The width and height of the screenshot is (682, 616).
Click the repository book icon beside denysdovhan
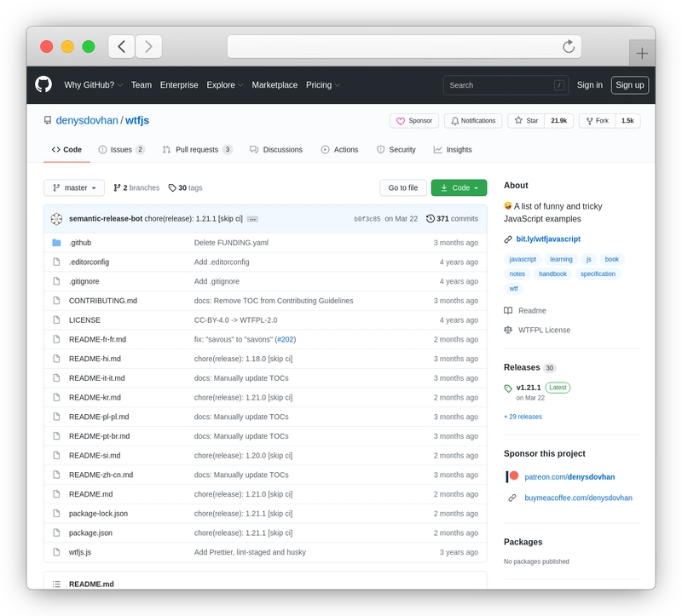pos(48,120)
